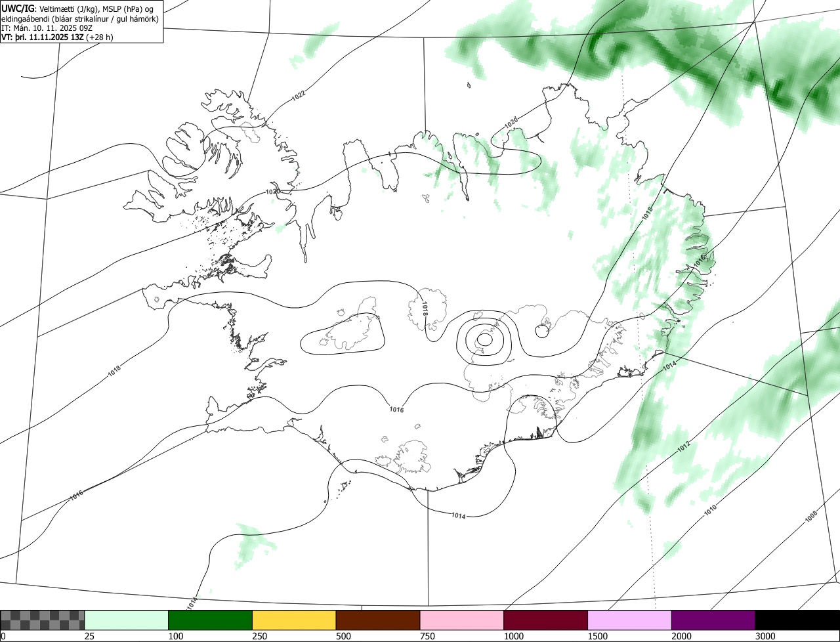Click the 1022 isobar label

click(x=298, y=95)
